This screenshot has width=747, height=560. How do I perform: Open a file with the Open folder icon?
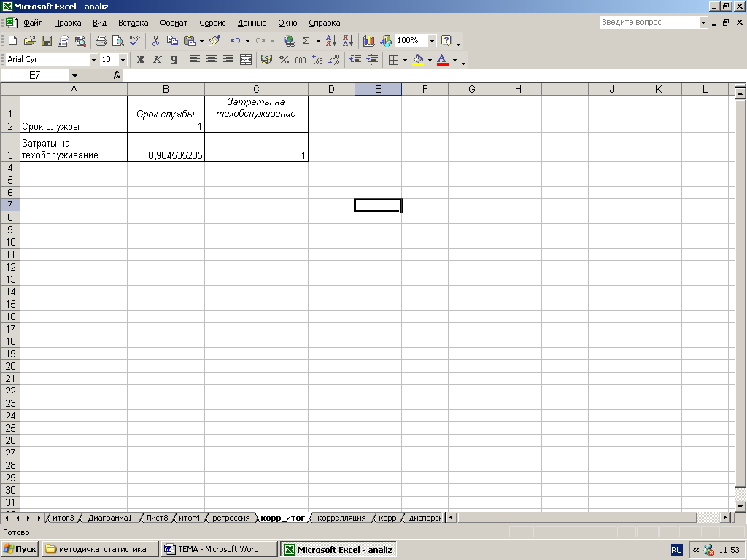click(29, 41)
